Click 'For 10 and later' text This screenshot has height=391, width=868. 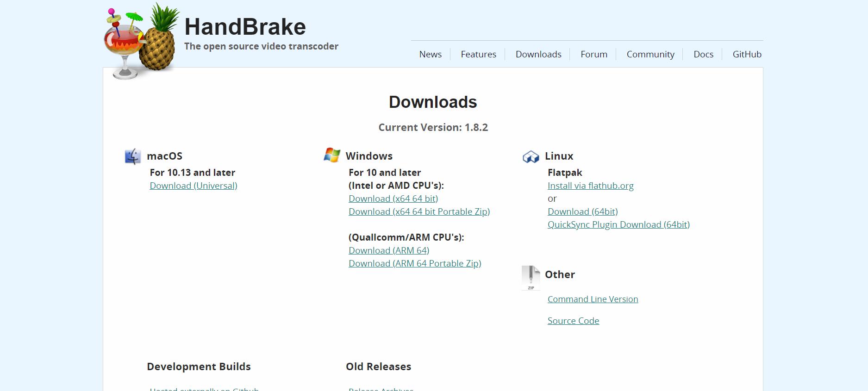pyautogui.click(x=385, y=173)
